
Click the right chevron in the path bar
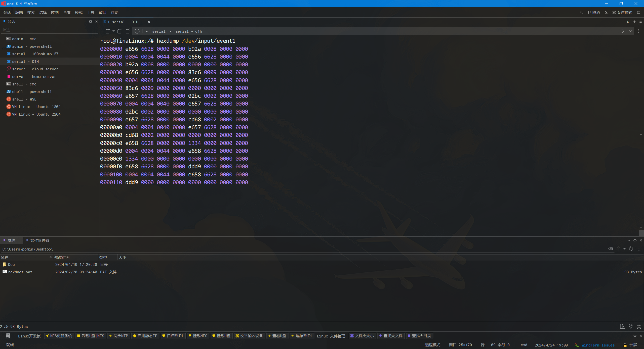pyautogui.click(x=623, y=31)
